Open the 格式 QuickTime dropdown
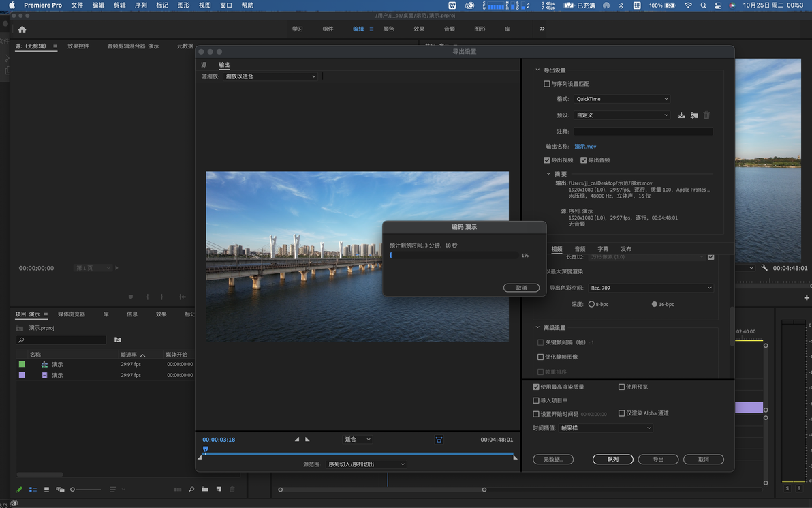This screenshot has height=508, width=812. pos(622,99)
